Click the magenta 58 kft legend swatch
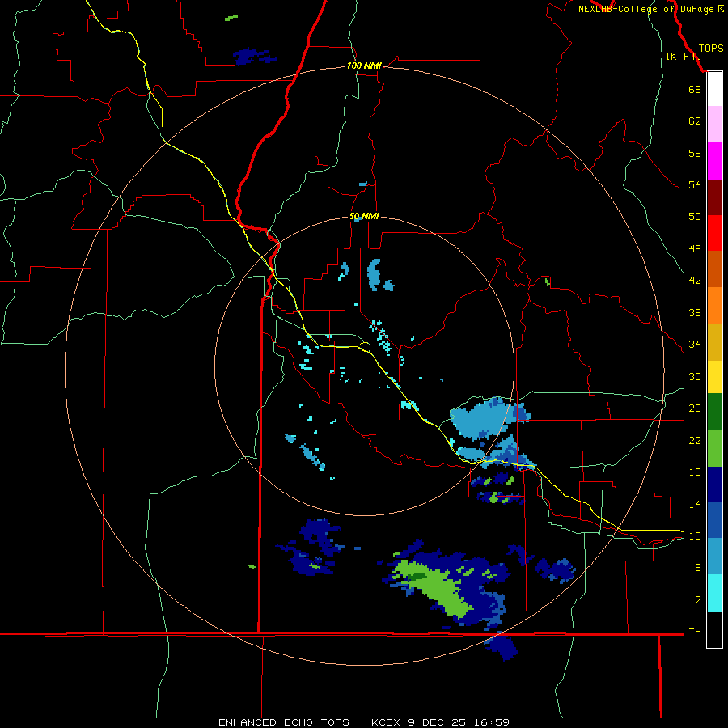The height and width of the screenshot is (728, 728). point(714,161)
